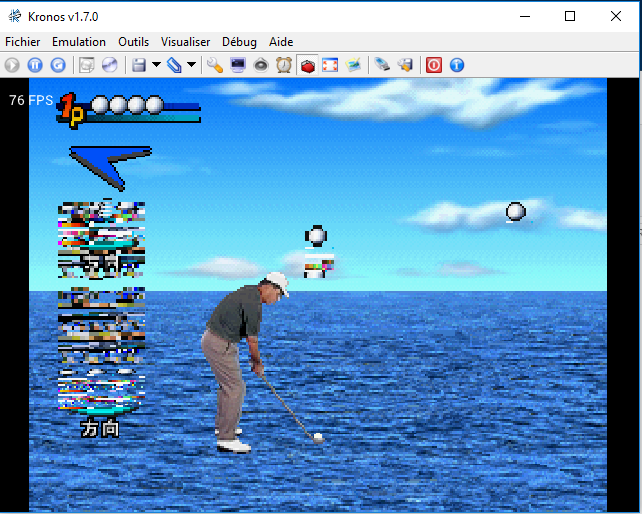Open the Aide menu
This screenshot has width=642, height=514.
281,42
